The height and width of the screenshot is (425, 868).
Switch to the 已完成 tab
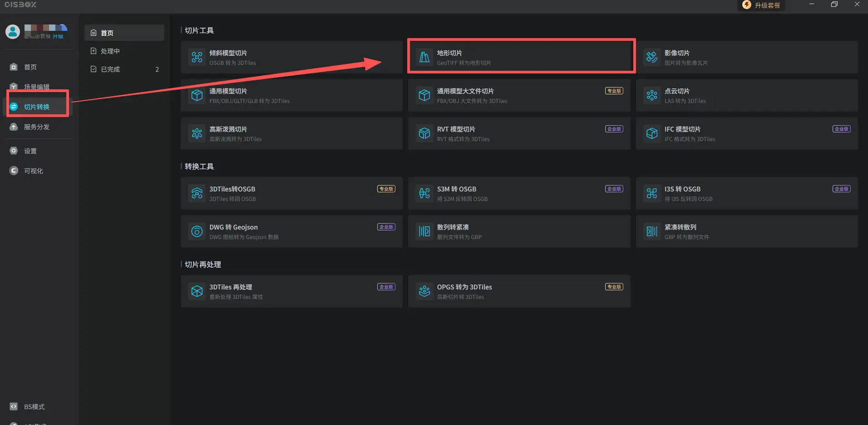click(110, 69)
